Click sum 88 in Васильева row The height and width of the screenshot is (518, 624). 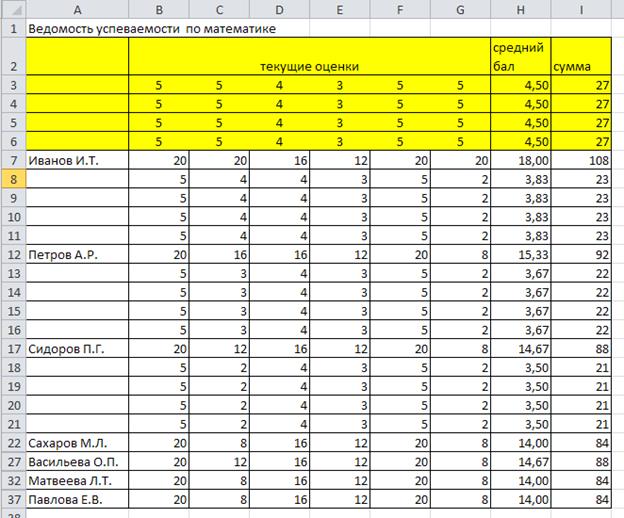point(581,462)
